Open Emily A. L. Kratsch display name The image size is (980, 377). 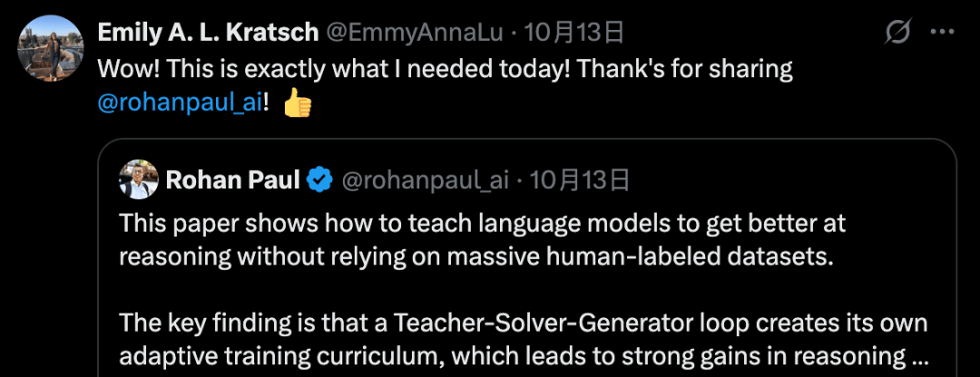pyautogui.click(x=208, y=34)
